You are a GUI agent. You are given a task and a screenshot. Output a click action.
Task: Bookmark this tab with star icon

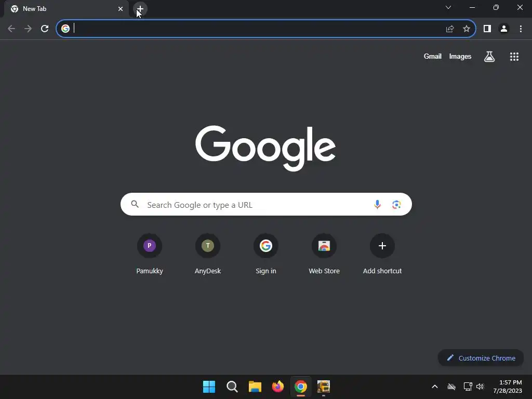pyautogui.click(x=467, y=29)
